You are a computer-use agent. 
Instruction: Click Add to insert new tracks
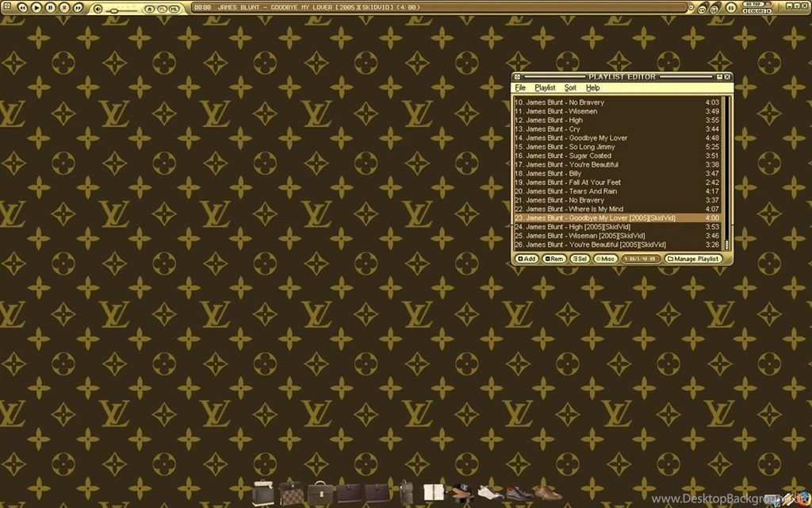click(526, 258)
